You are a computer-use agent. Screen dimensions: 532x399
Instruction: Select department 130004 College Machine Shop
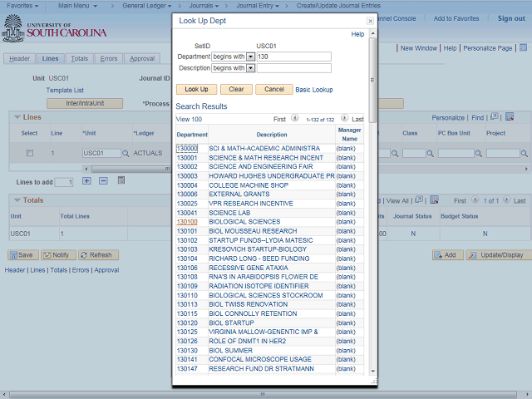187,185
